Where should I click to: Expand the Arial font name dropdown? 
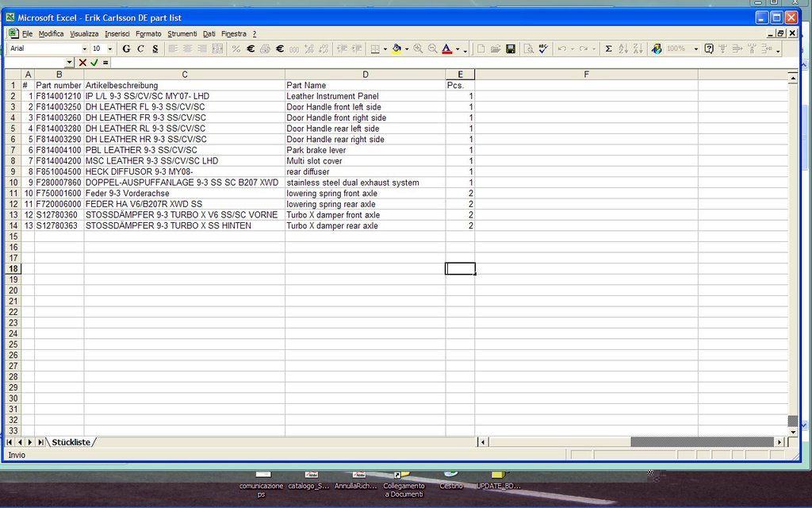[x=84, y=48]
